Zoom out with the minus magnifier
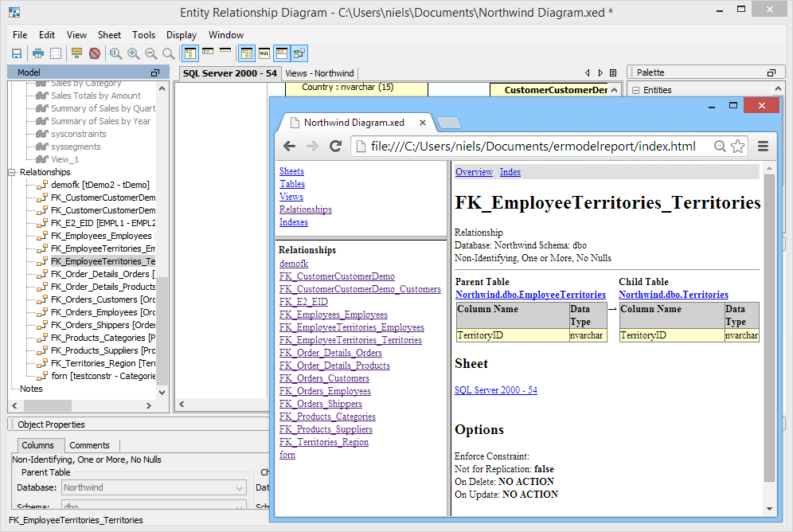This screenshot has width=793, height=532. tap(150, 53)
